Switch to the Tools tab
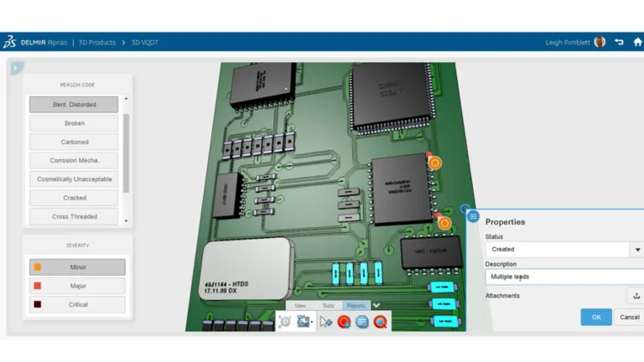Image resolution: width=644 pixels, height=362 pixels. pos(328,306)
